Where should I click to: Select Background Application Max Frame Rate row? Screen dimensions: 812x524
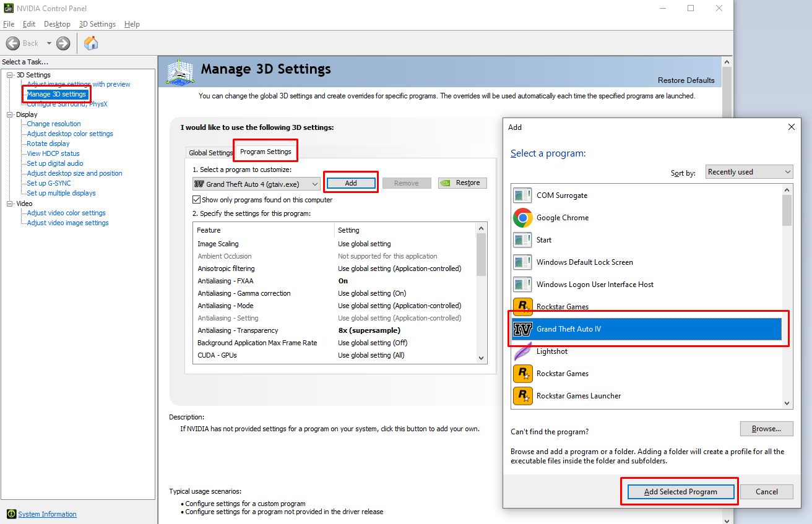[335, 343]
